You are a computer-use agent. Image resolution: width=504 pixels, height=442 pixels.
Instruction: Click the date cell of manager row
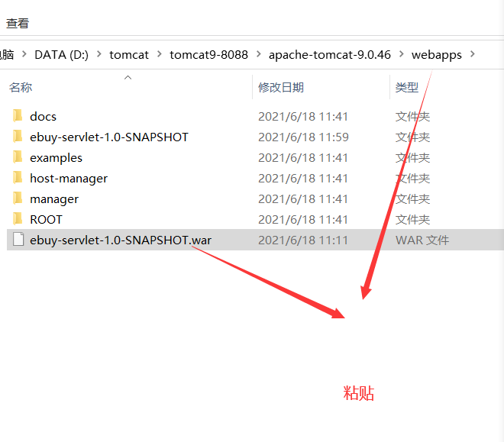(303, 199)
